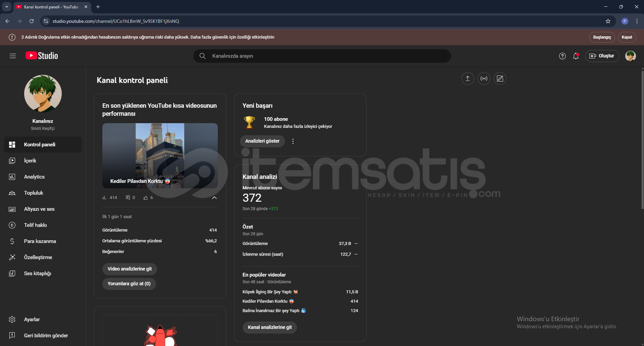Image resolution: width=644 pixels, height=346 pixels.
Task: Collapse the latest short performance details chevron
Action: [x=214, y=198]
